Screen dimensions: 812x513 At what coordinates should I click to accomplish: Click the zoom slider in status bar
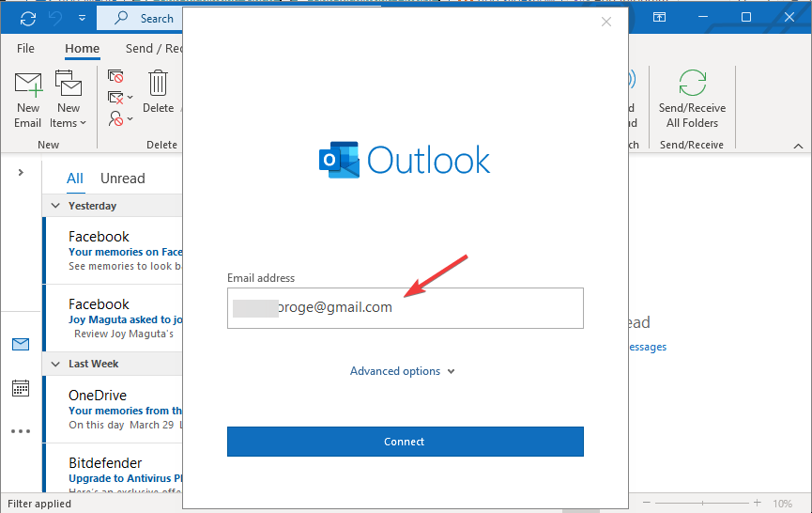(701, 503)
